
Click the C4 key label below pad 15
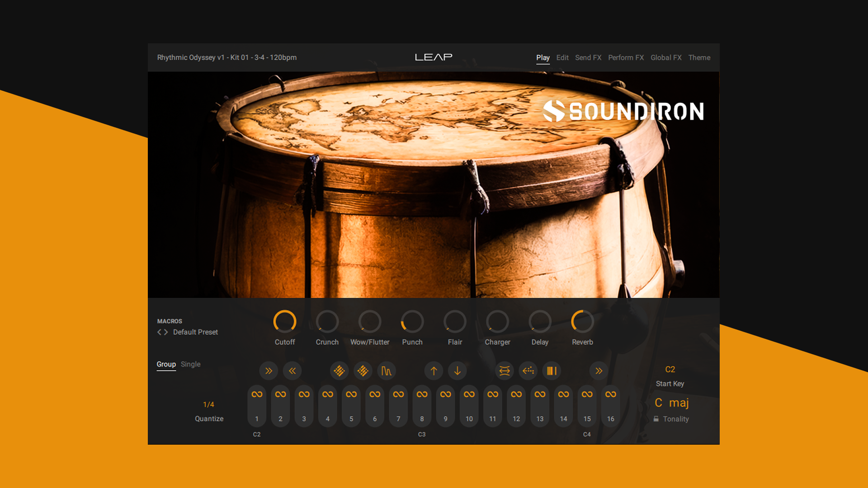pos(587,435)
